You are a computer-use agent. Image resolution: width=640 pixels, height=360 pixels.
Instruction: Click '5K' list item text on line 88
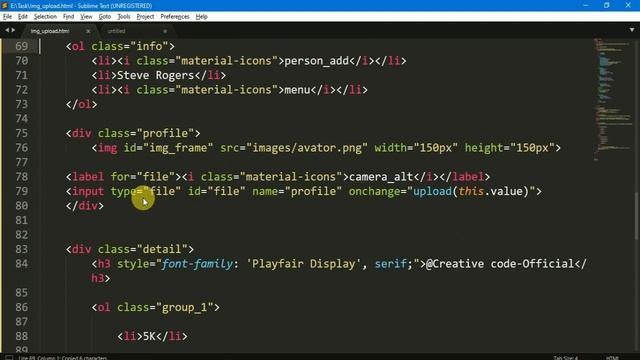click(x=149, y=336)
